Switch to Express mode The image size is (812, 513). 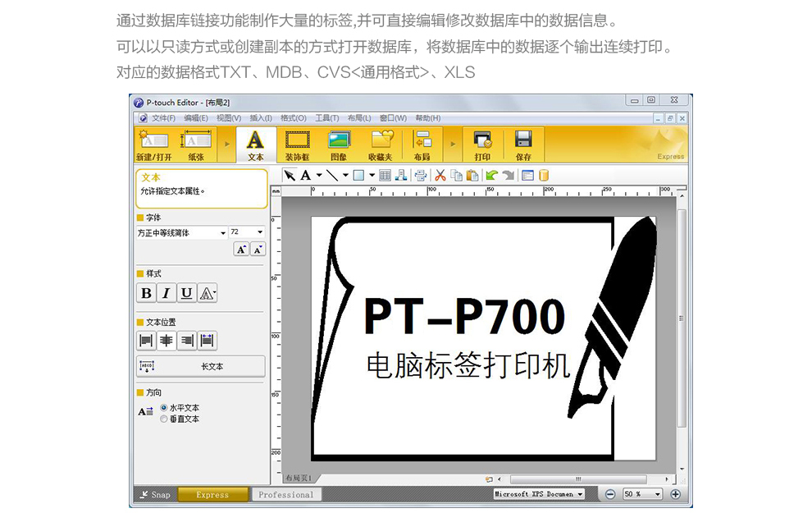(212, 495)
